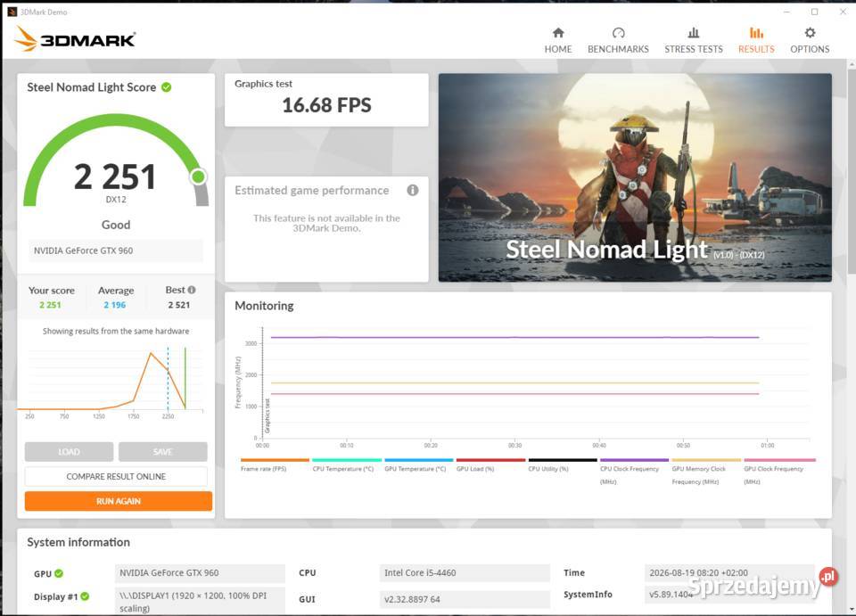Click the Home house icon
Viewport: 856px width, 616px height.
pos(558,33)
